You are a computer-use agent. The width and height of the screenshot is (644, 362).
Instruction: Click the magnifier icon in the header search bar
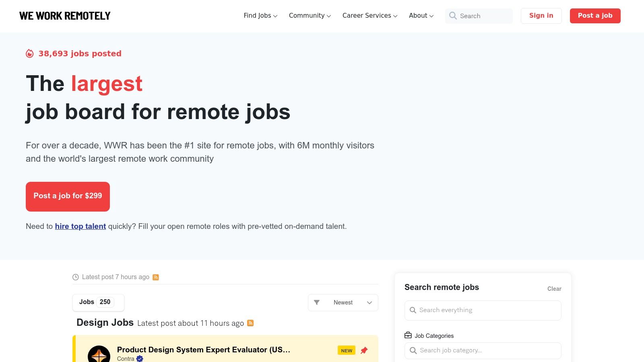point(453,16)
